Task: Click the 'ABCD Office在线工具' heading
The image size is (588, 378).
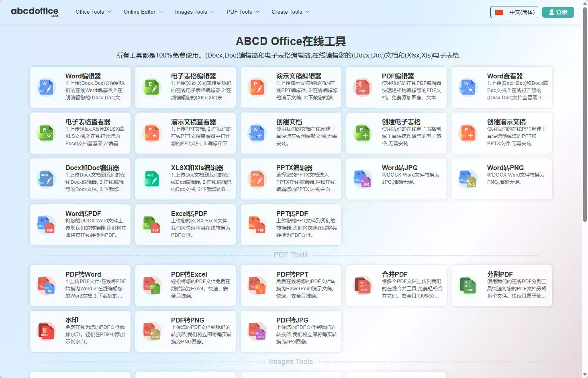Action: [291, 41]
